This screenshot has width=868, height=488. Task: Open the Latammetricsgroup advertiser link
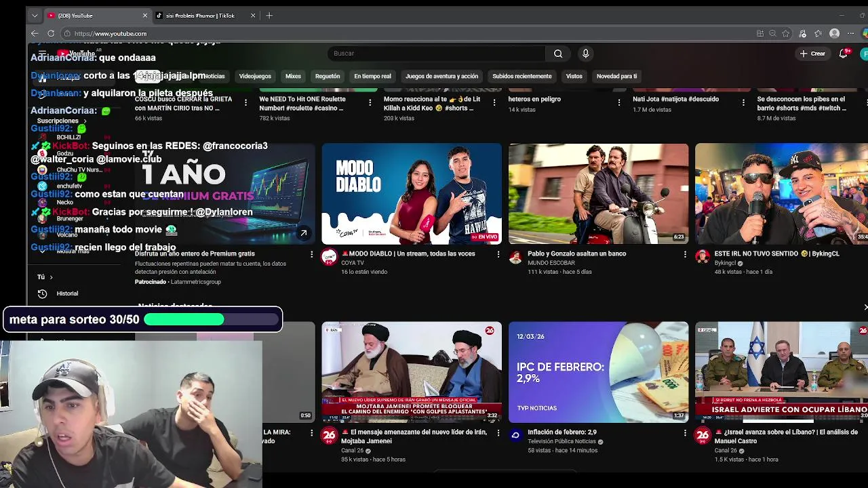point(196,282)
